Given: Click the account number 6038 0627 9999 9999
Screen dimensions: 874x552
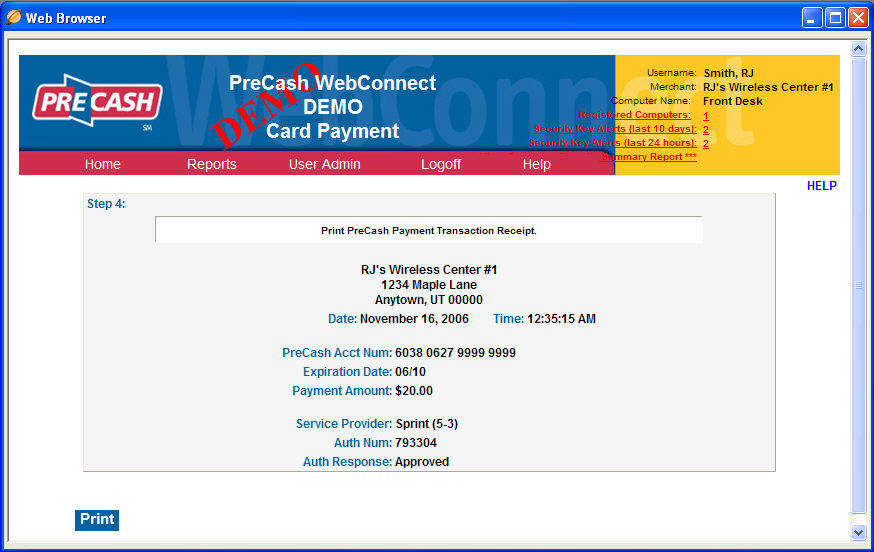Looking at the screenshot, I should point(455,353).
